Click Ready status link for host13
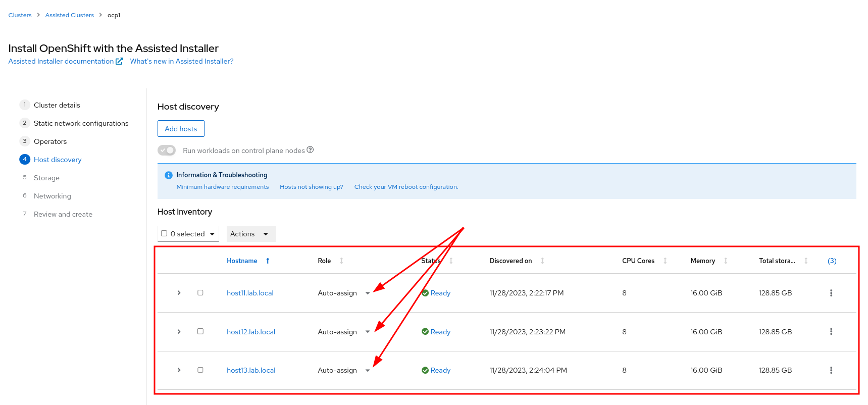Image resolution: width=868 pixels, height=405 pixels. [x=440, y=370]
